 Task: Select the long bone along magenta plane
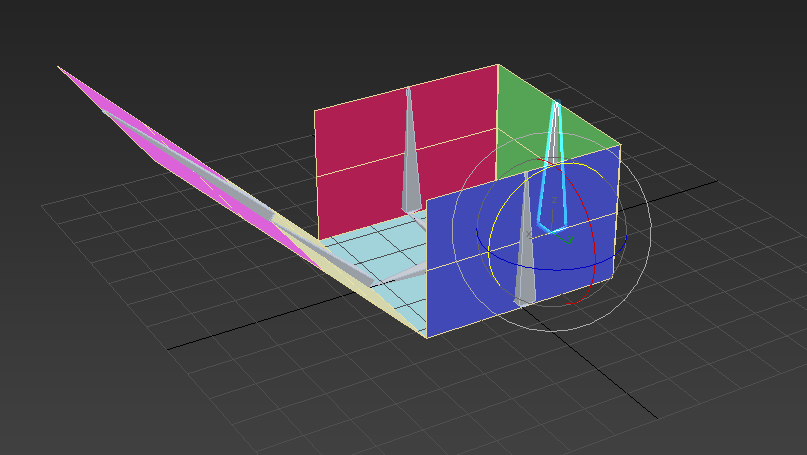(188, 165)
